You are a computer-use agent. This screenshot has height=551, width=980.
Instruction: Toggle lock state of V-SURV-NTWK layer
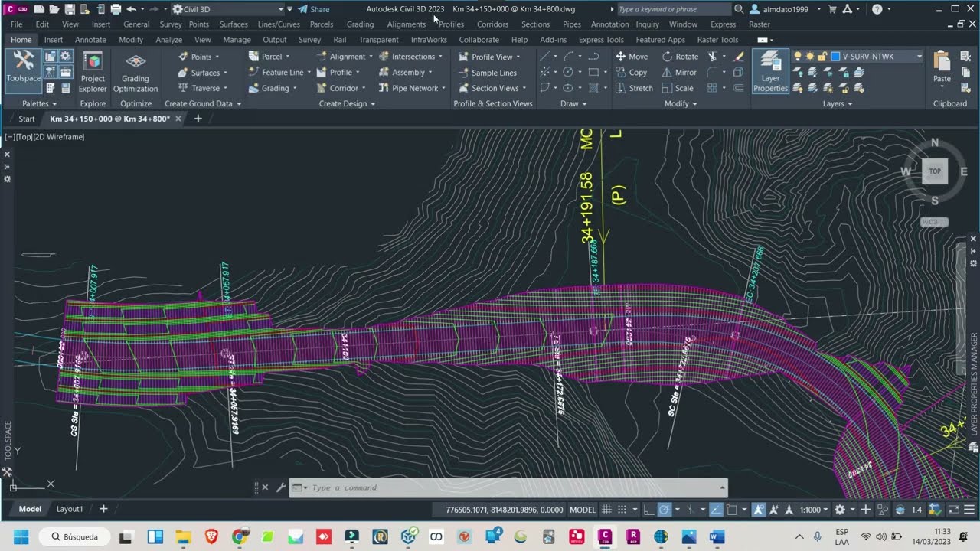click(x=822, y=57)
